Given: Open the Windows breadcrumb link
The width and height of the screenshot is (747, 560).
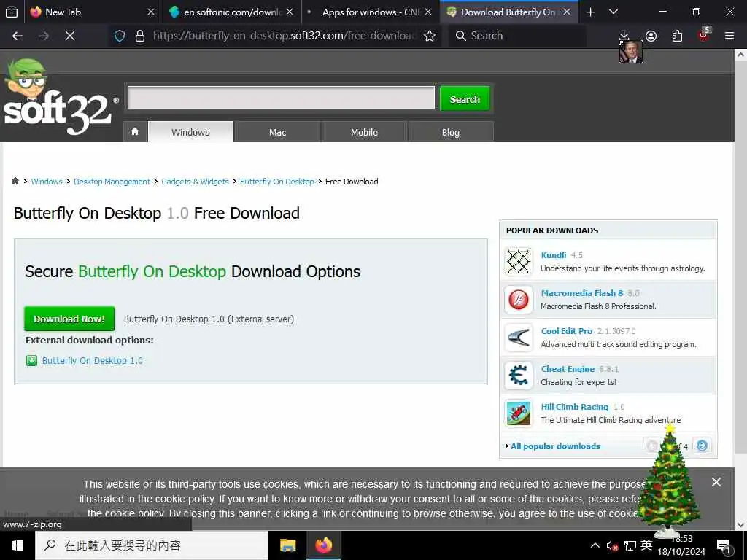Looking at the screenshot, I should pos(47,182).
